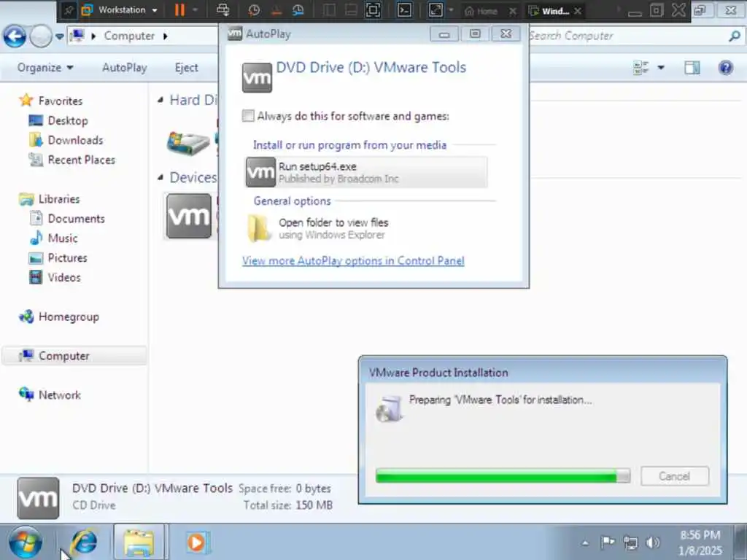
Task: Launch Internet Explorer from taskbar
Action: point(84,542)
